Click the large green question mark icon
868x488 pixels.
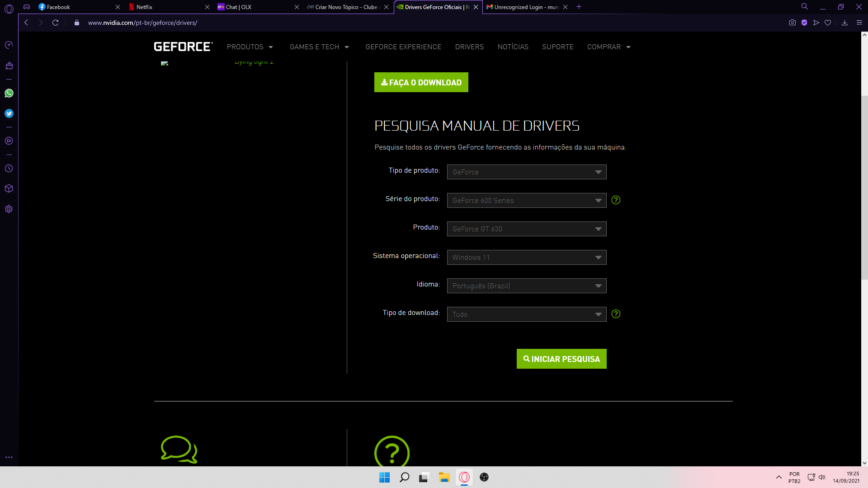pyautogui.click(x=392, y=451)
